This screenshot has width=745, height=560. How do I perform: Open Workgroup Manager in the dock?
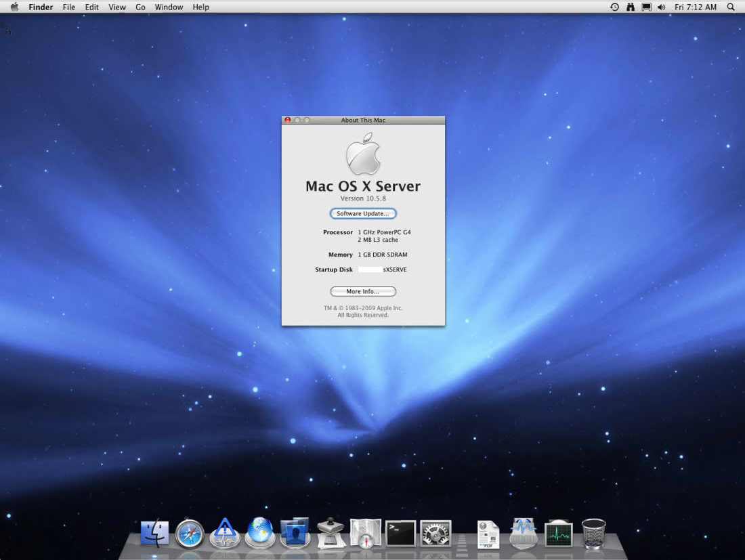point(295,534)
